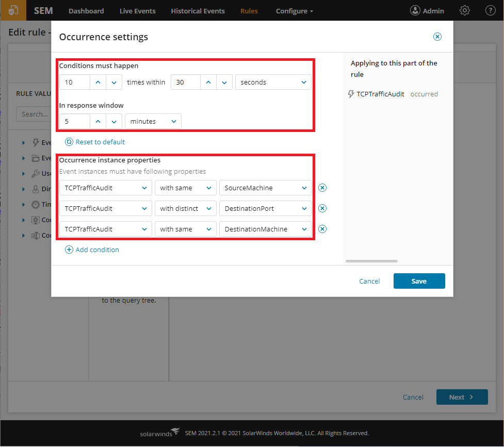This screenshot has width=504, height=447.
Task: Click the clock icon in rule values tree
Action: coord(36,204)
